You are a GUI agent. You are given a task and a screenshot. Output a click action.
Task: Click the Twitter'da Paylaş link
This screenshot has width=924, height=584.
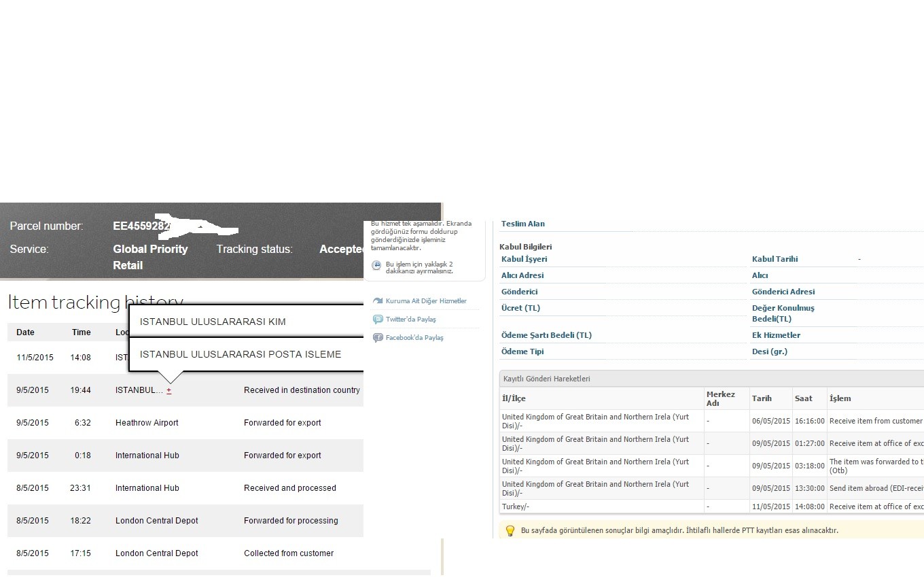click(x=411, y=320)
